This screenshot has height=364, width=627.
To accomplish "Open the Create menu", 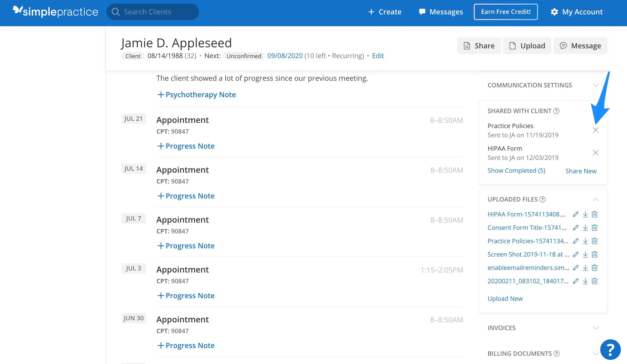I will pos(385,12).
